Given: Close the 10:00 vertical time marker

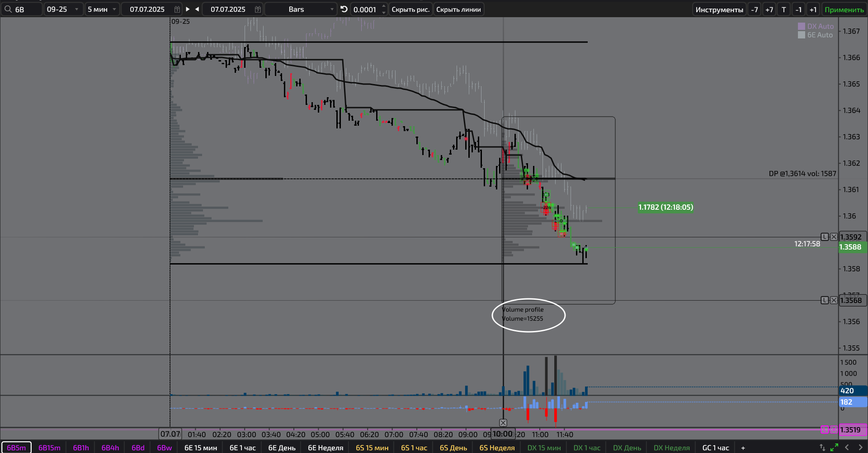Looking at the screenshot, I should (x=503, y=423).
